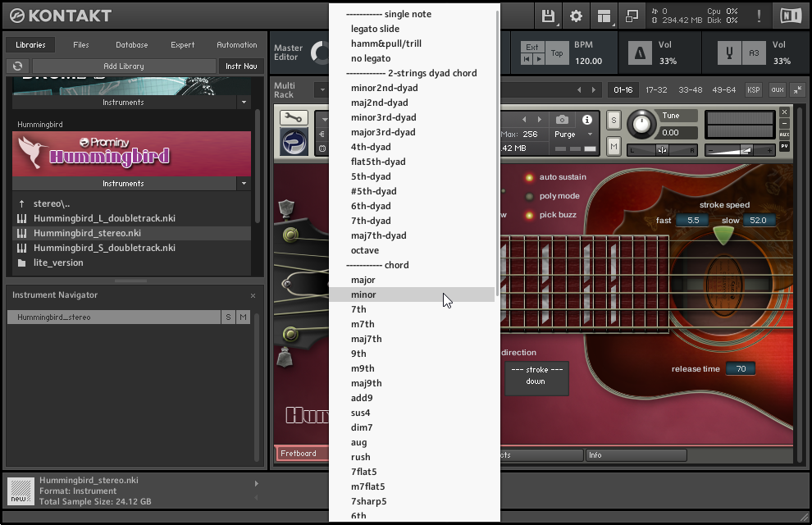Viewport: 812px width, 525px height.
Task: Switch to the Files tab
Action: (80, 45)
